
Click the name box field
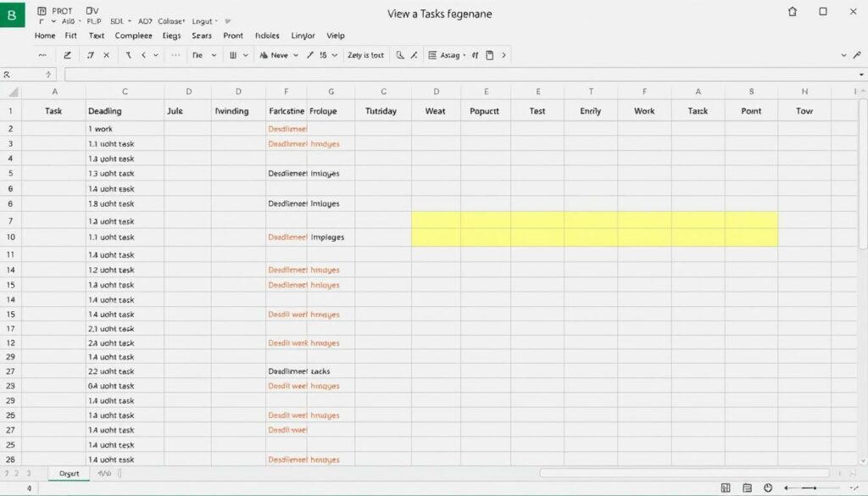tap(28, 74)
